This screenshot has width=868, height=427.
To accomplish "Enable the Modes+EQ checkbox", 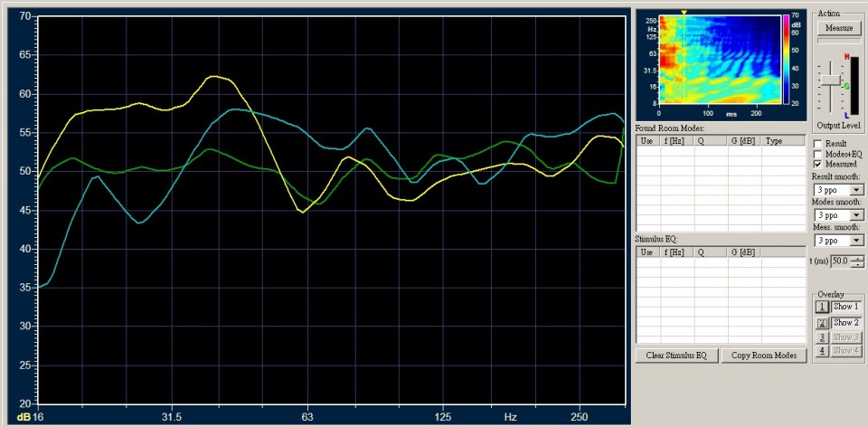I will (817, 154).
